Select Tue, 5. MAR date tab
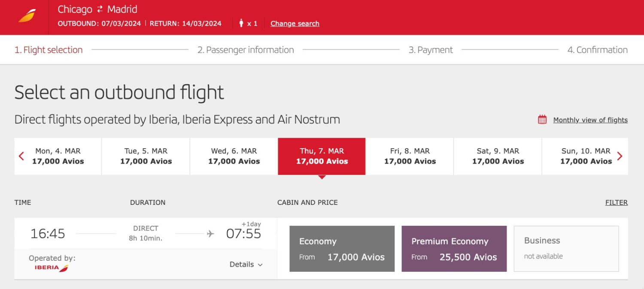 click(146, 156)
